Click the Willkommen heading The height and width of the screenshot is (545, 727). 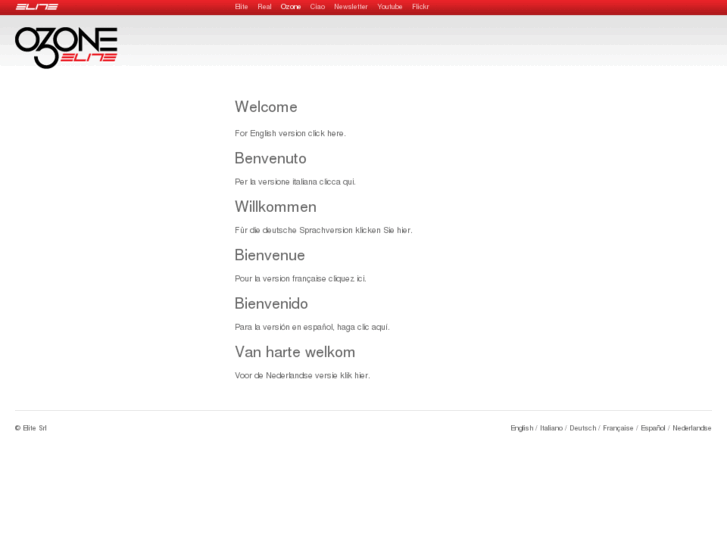(275, 207)
